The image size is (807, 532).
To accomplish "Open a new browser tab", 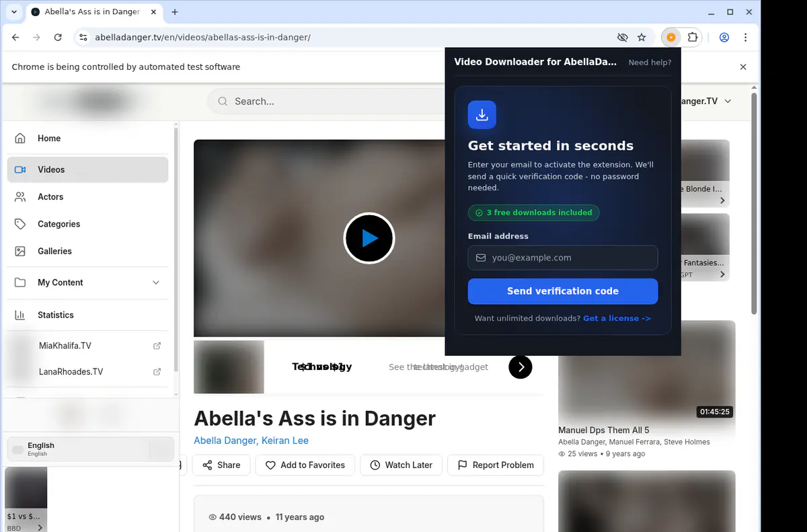I will pyautogui.click(x=175, y=12).
